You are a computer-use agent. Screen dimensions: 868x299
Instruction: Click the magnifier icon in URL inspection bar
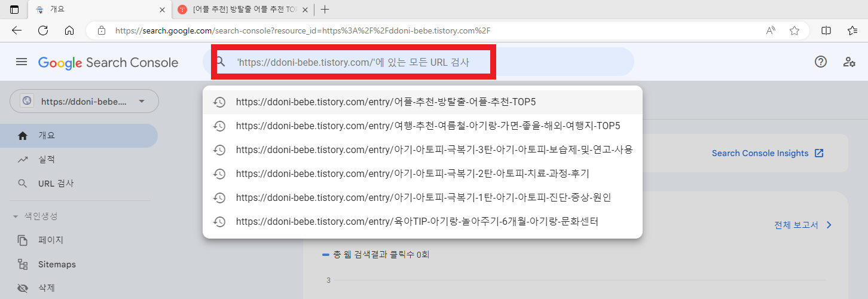[x=221, y=62]
